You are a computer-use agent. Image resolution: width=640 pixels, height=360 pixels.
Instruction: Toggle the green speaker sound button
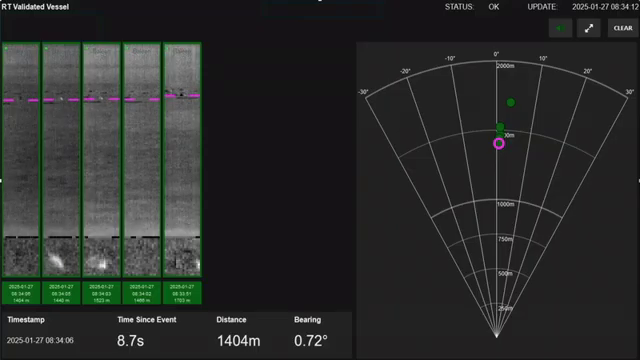click(x=560, y=28)
